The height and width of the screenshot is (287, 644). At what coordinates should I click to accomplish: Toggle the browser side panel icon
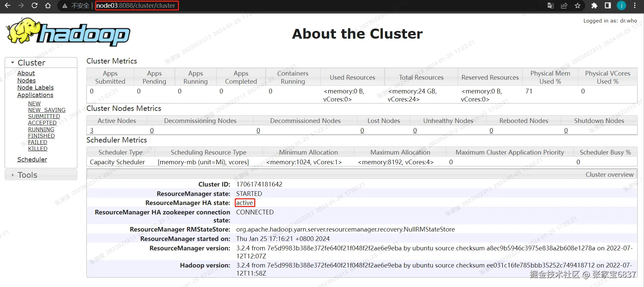click(608, 5)
